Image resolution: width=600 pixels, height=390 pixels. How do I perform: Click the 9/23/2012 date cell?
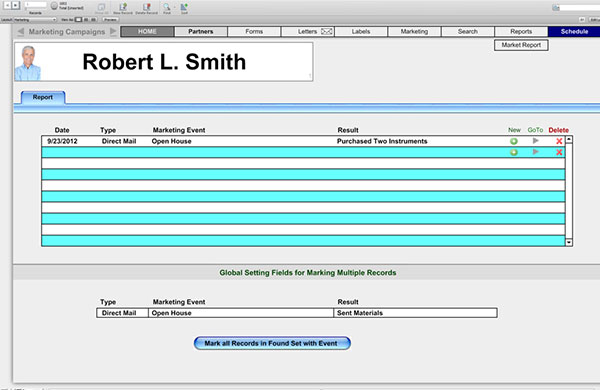click(62, 141)
